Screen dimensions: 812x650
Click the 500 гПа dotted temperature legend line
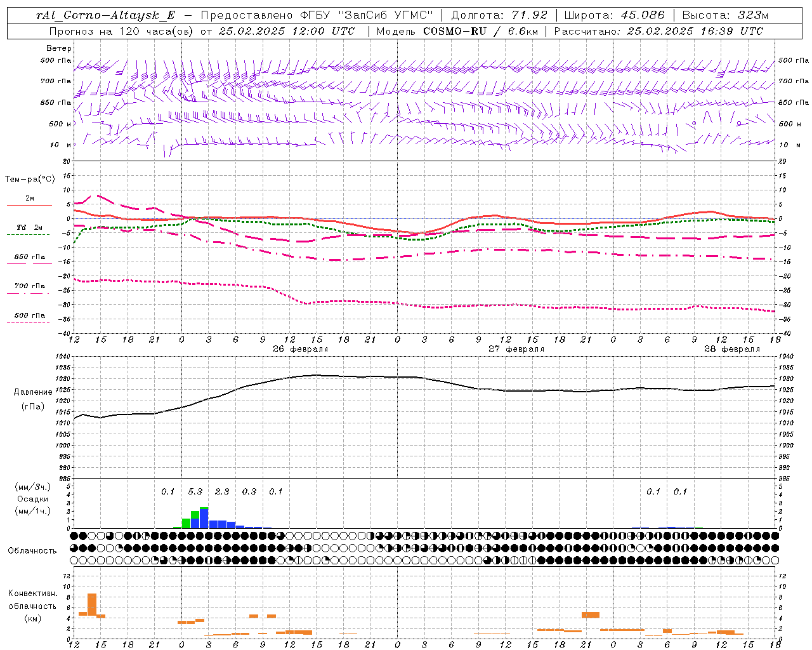(x=29, y=322)
